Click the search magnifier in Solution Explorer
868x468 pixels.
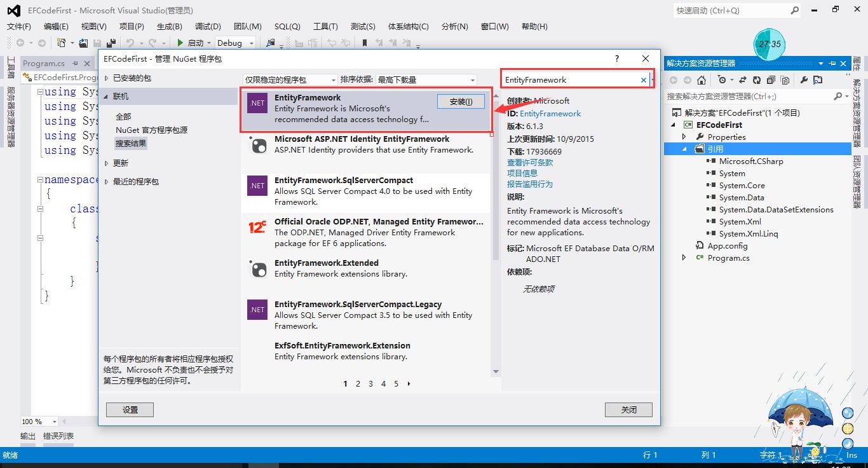pyautogui.click(x=839, y=96)
